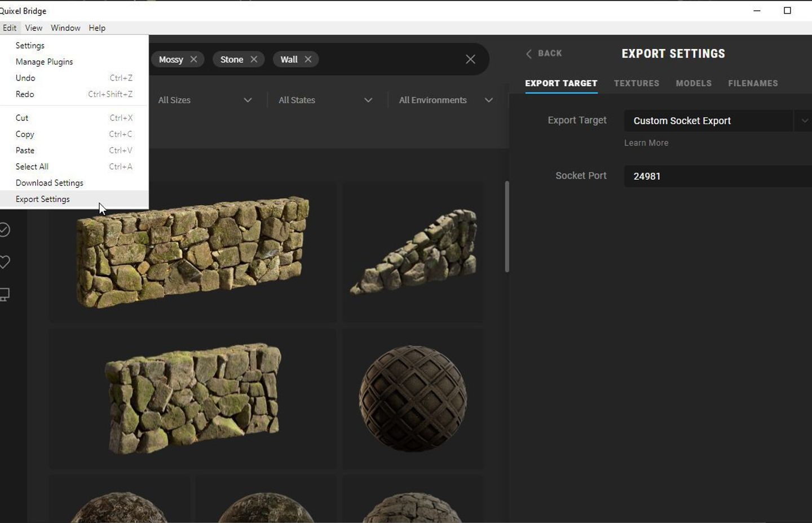
Task: Click the Learn More link
Action: pos(646,143)
